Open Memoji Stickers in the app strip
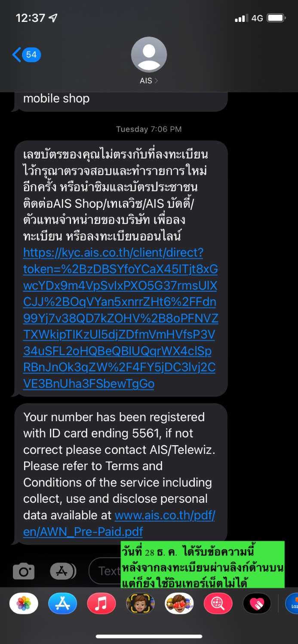298x644 pixels. [x=179, y=604]
